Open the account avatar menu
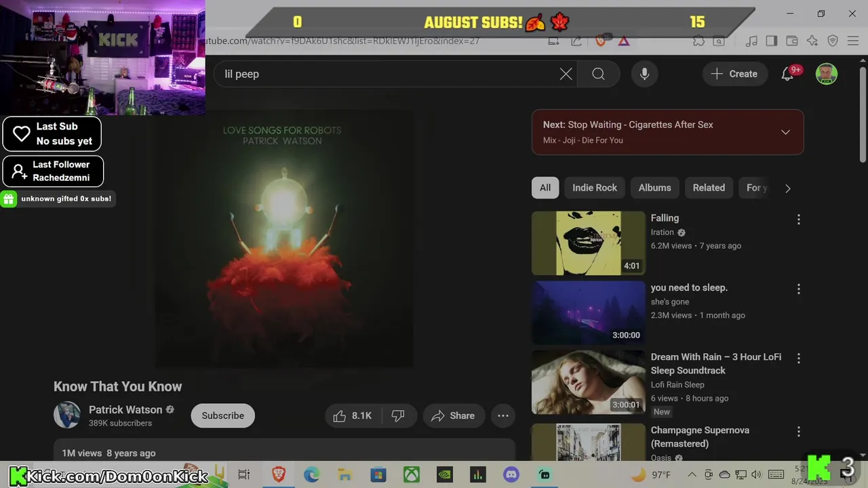The width and height of the screenshot is (868, 488). point(826,74)
